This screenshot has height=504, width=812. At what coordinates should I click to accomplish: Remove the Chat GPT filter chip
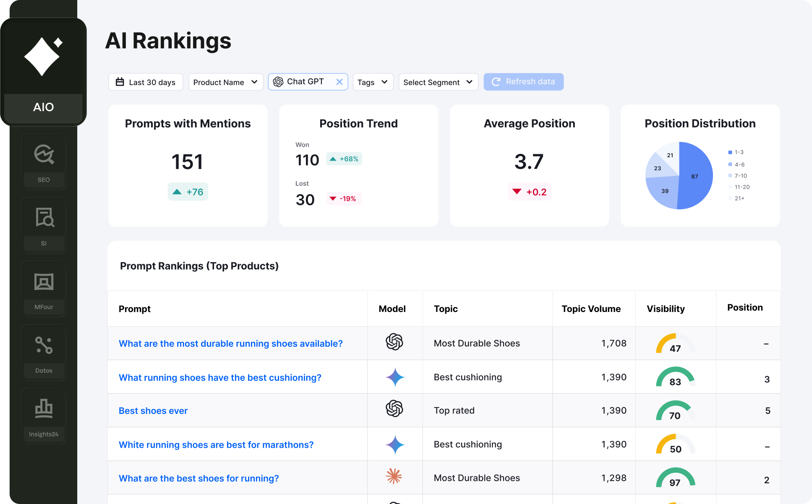339,82
